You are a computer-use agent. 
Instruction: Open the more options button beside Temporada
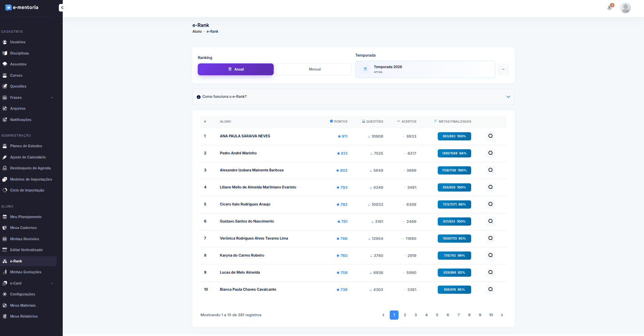503,69
